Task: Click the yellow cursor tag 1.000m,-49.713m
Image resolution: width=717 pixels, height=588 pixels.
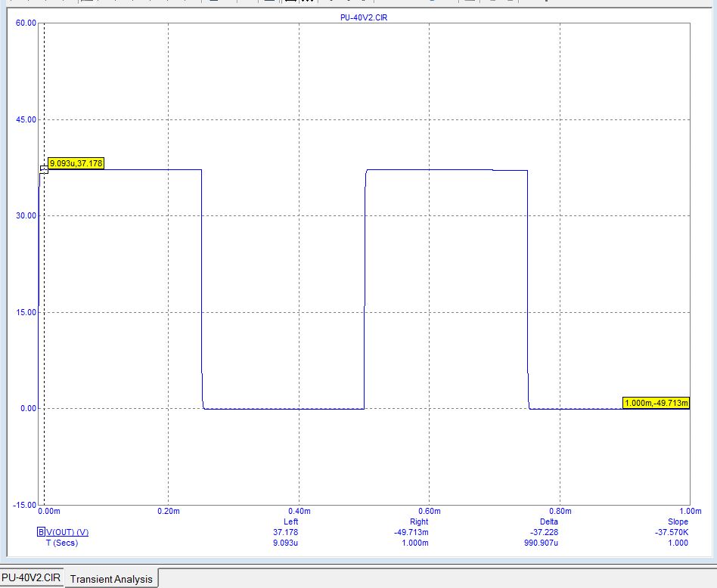Action: point(656,403)
